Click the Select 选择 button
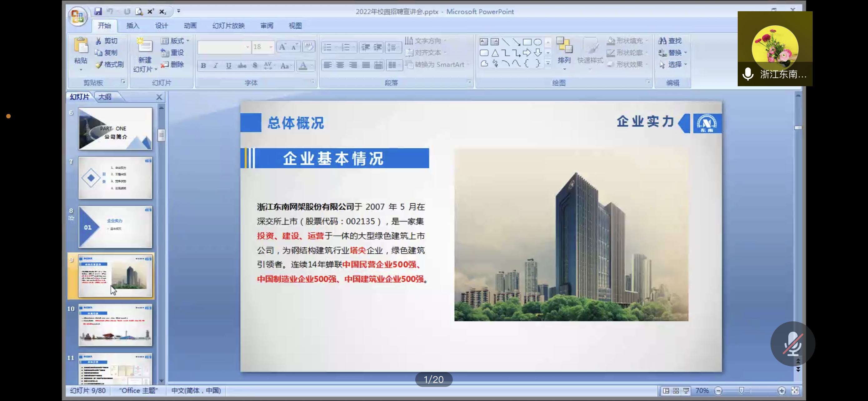This screenshot has height=401, width=868. point(673,64)
